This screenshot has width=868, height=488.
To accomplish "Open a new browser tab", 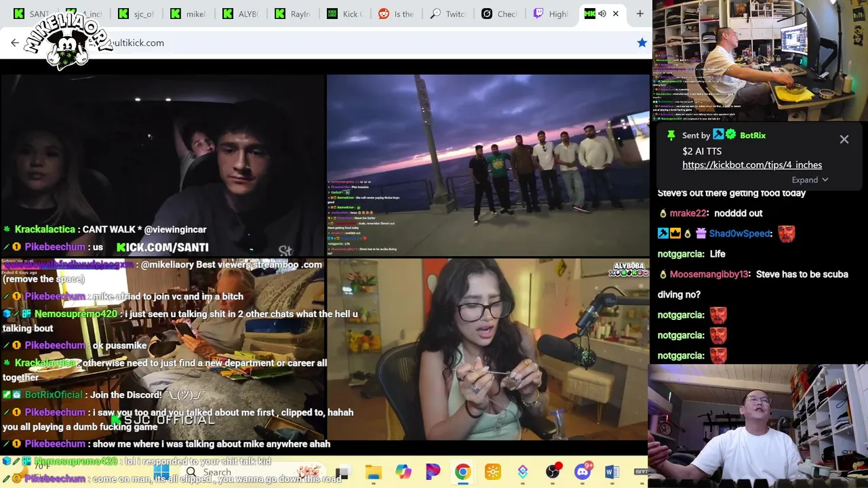I will 639,14.
